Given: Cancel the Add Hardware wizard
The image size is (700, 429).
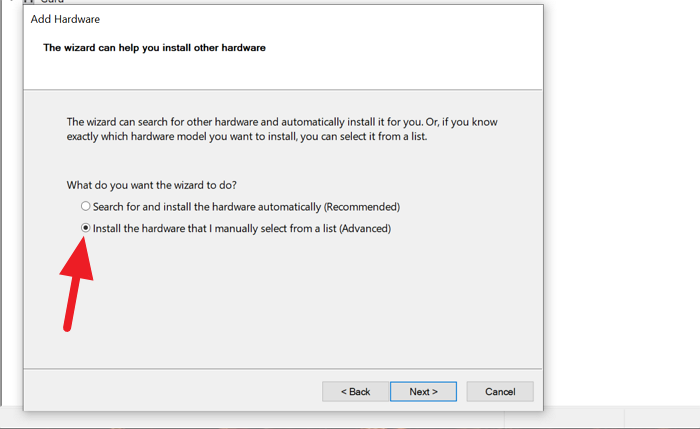Looking at the screenshot, I should click(500, 391).
